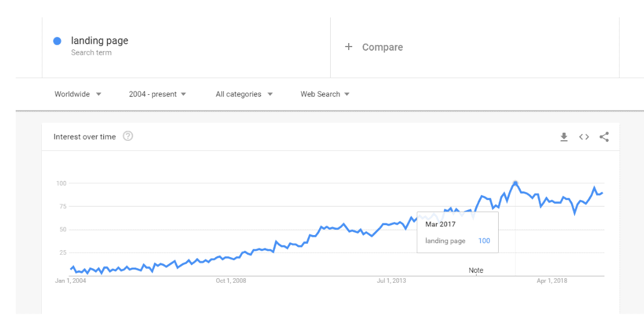
Task: Click the Note marker on the chart
Action: coord(476,270)
